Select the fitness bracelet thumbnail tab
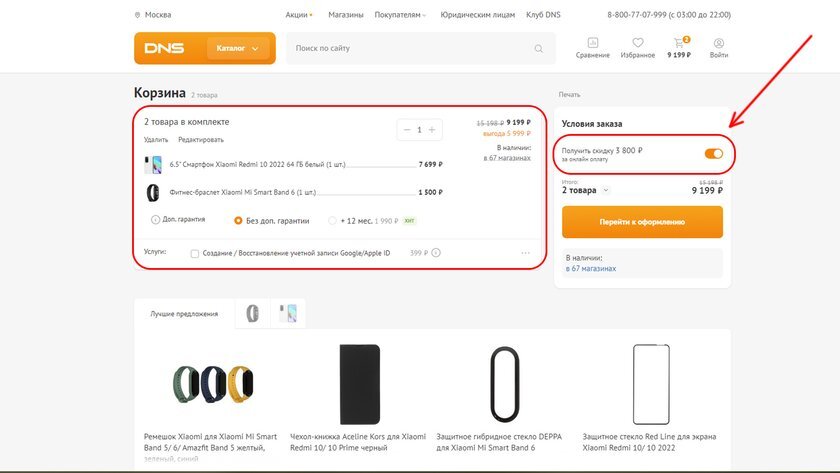Image resolution: width=840 pixels, height=473 pixels. 252,313
